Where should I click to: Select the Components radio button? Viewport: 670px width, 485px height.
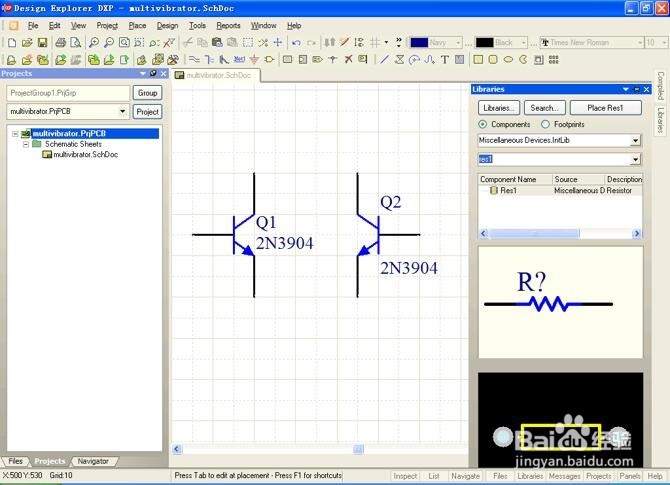pyautogui.click(x=482, y=124)
